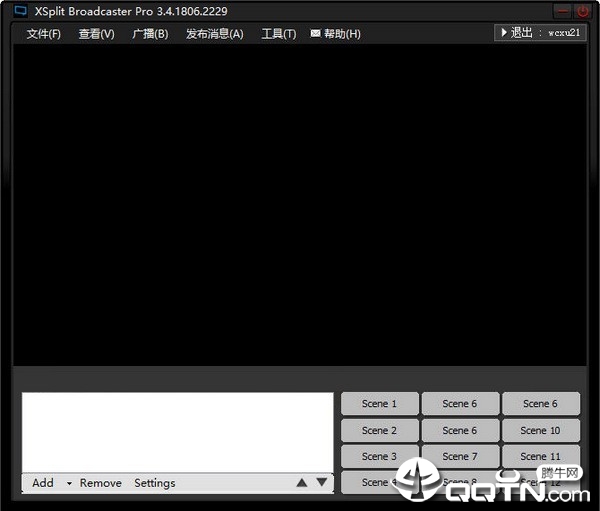Open the 工具(T) menu
600x511 pixels.
pyautogui.click(x=279, y=34)
